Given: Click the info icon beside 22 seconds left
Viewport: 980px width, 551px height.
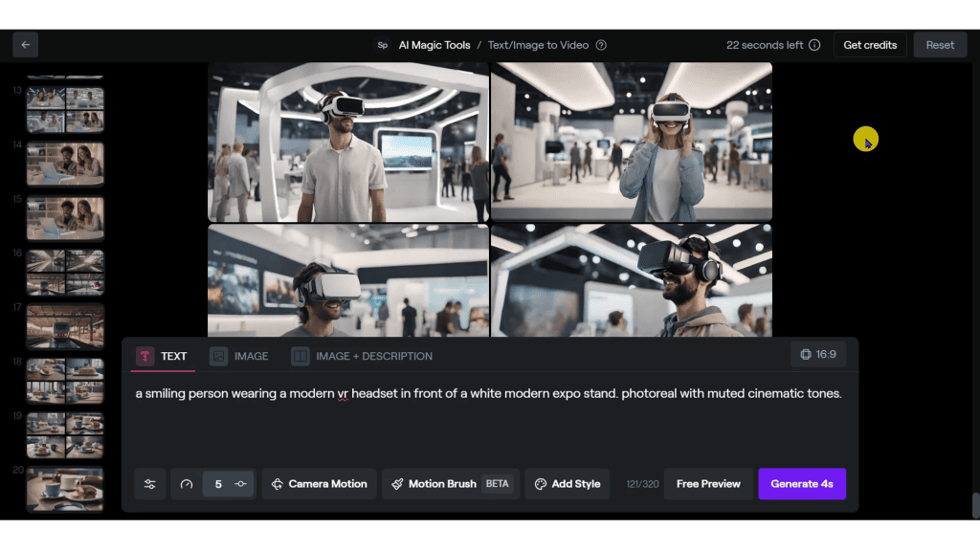Looking at the screenshot, I should [x=813, y=44].
